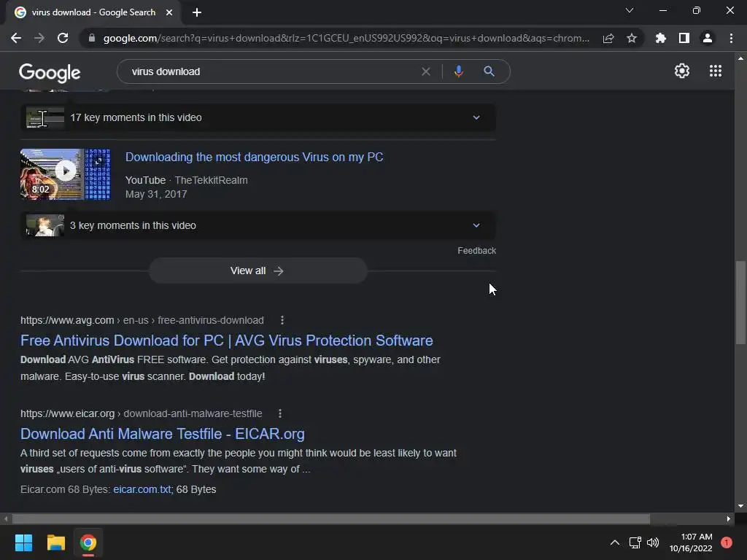
Task: Open Free Antivirus Download AVG result
Action: pos(227,341)
